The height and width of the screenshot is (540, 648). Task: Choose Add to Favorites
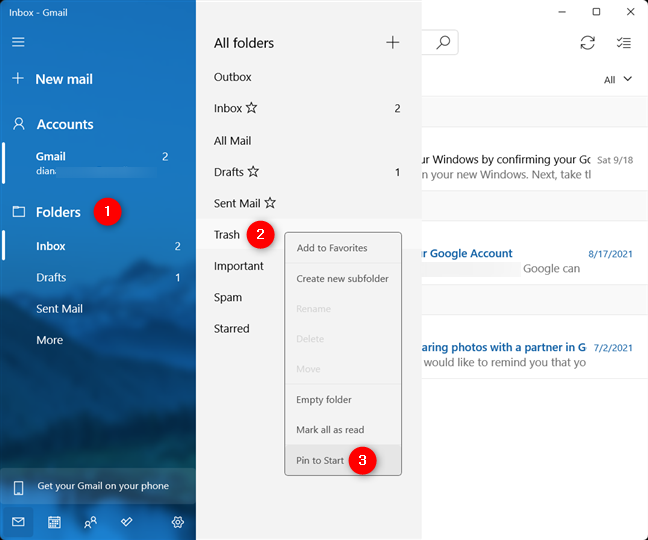pos(343,248)
